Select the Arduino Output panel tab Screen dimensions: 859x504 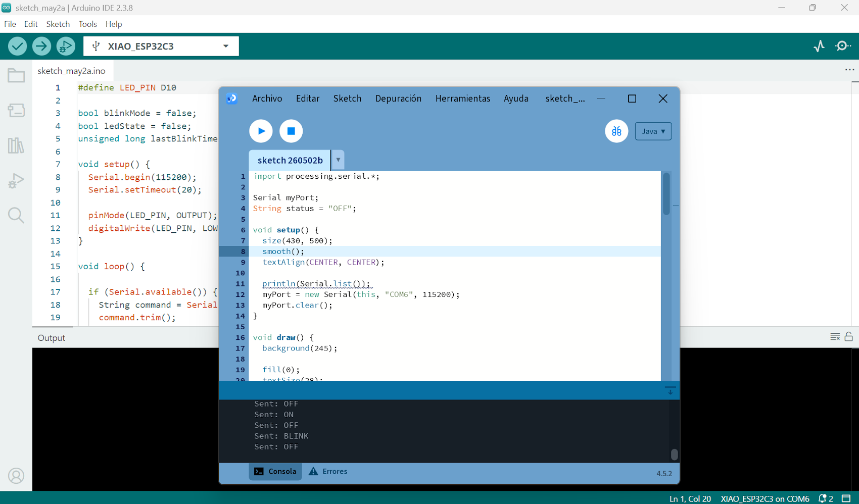52,338
